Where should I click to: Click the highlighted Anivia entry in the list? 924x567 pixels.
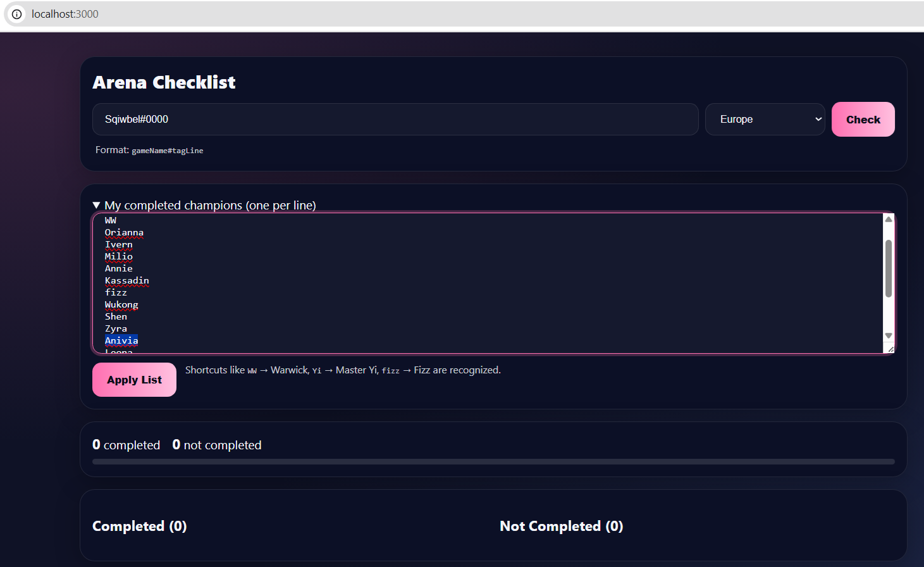click(x=121, y=340)
